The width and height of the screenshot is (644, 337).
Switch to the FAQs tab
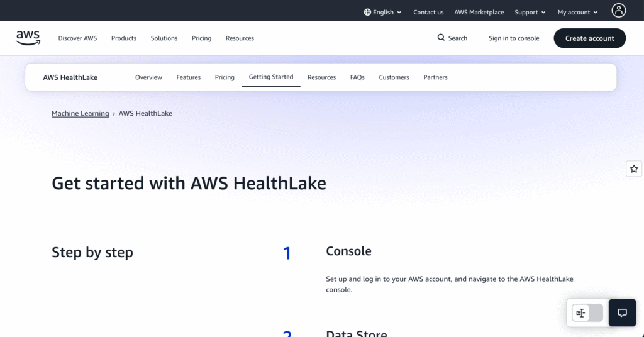pyautogui.click(x=357, y=77)
